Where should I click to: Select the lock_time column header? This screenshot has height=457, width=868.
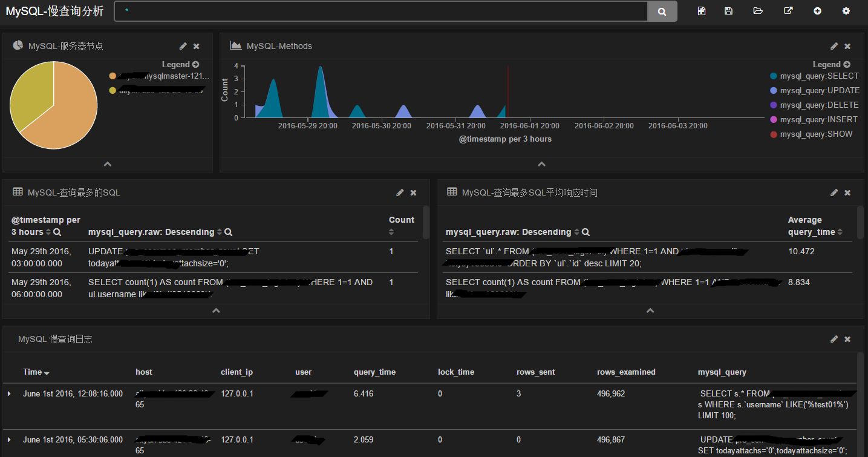[456, 372]
